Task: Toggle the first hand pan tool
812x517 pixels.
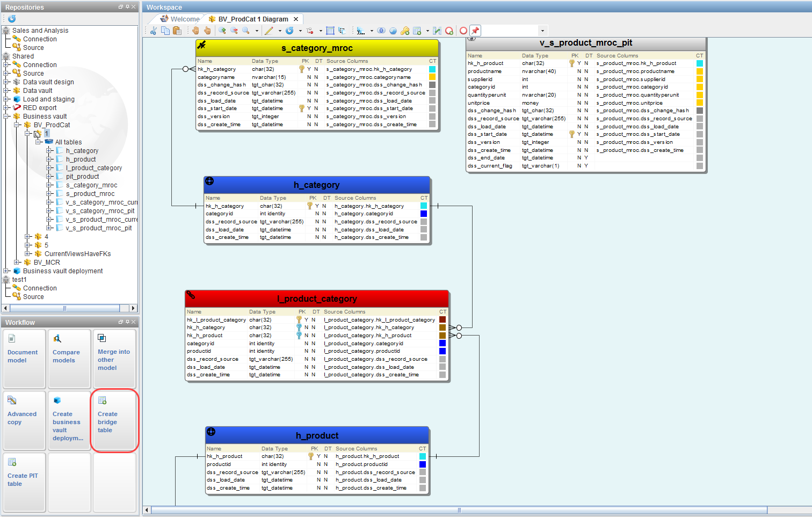Action: click(x=195, y=31)
